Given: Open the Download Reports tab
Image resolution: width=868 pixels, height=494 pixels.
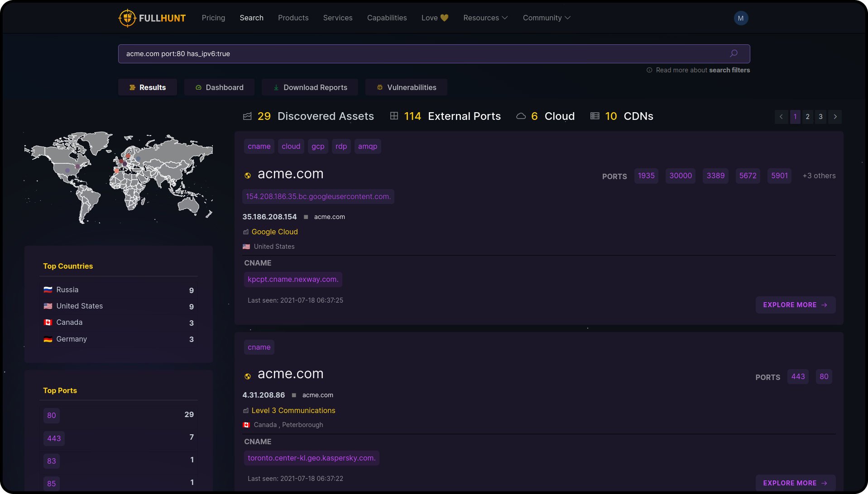Looking at the screenshot, I should point(310,87).
